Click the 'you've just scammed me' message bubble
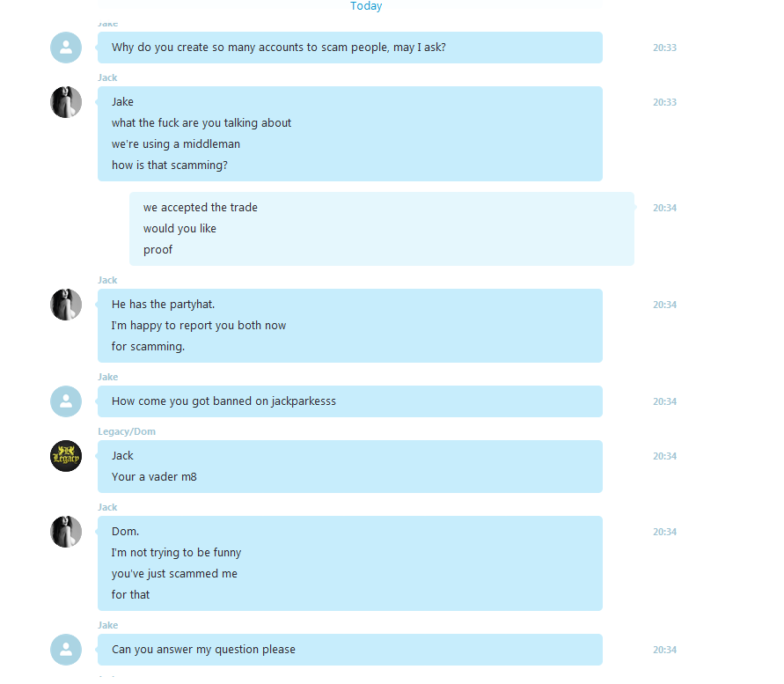Screen dimensions: 784x684 350,563
